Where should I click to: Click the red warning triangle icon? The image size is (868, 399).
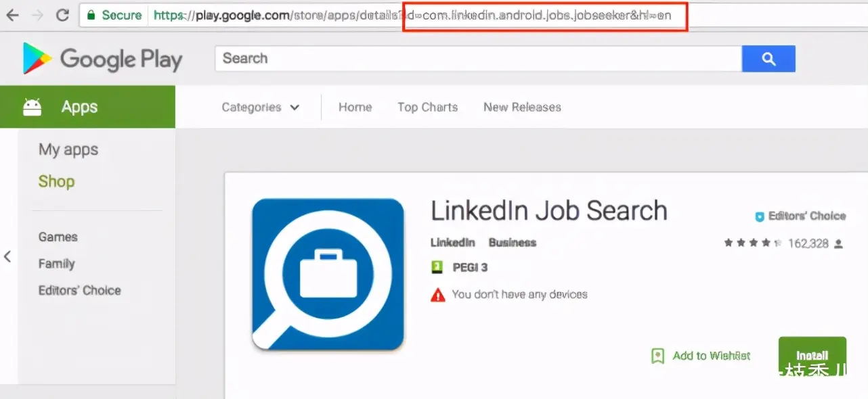click(x=438, y=294)
